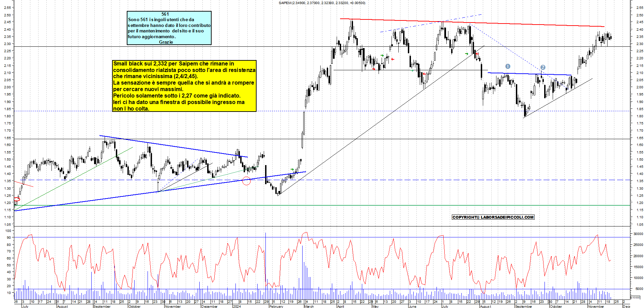Screen dimensions: 644x308
Task: Click the '30000' volume scale label
Action: point(638,234)
